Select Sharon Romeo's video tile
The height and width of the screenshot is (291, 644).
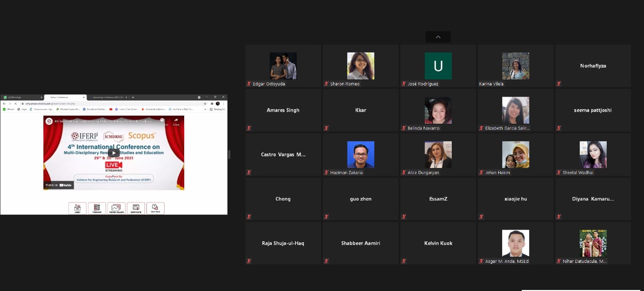[x=361, y=66]
